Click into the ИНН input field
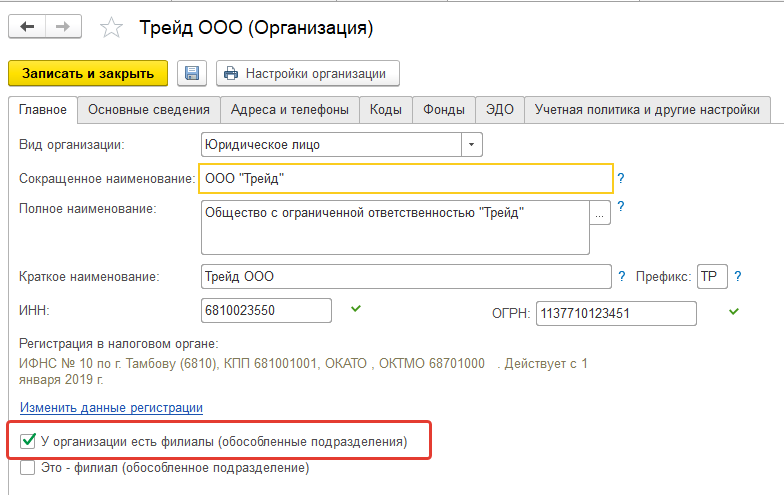Image resolution: width=784 pixels, height=495 pixels. (x=266, y=311)
